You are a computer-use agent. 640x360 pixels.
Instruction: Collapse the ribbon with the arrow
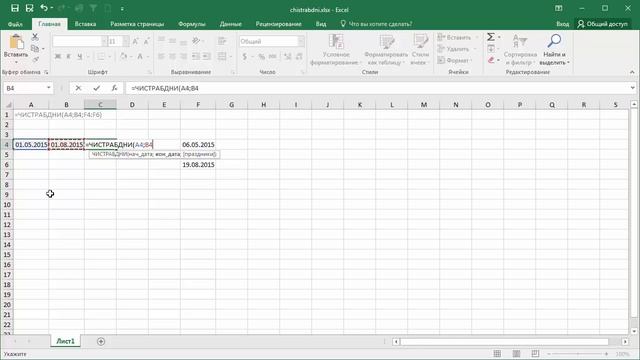[633, 72]
